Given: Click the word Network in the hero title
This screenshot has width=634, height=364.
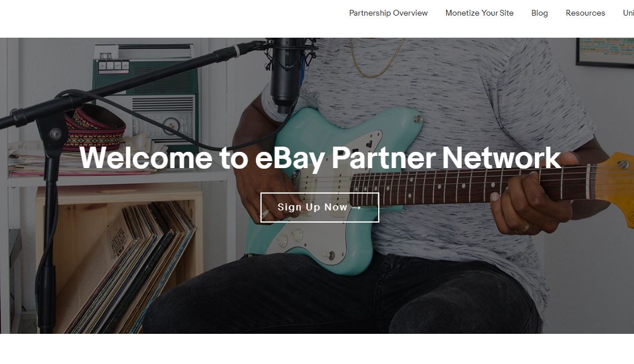Looking at the screenshot, I should pyautogui.click(x=501, y=158).
